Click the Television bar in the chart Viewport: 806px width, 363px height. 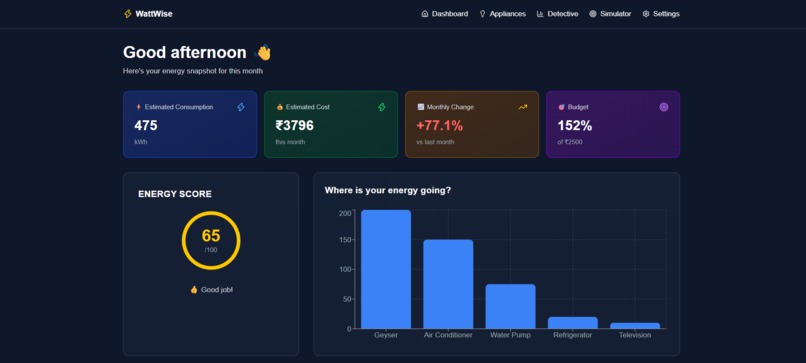[x=635, y=326]
